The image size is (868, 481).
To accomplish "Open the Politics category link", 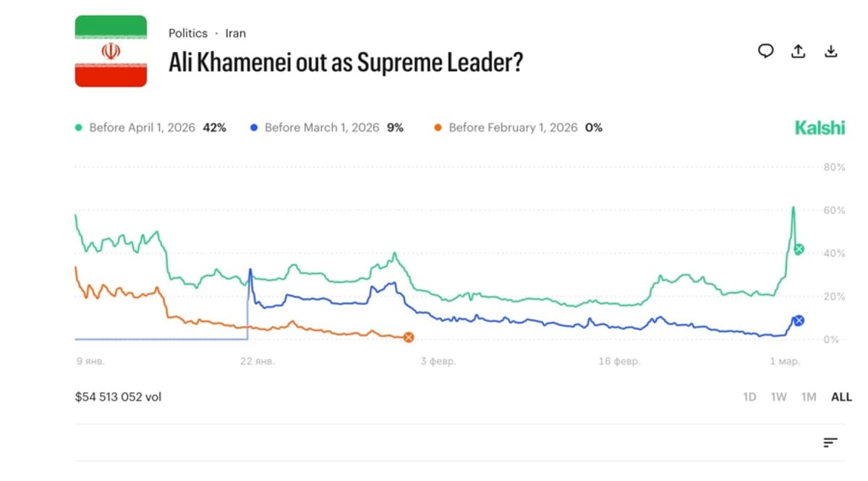I will [x=188, y=33].
